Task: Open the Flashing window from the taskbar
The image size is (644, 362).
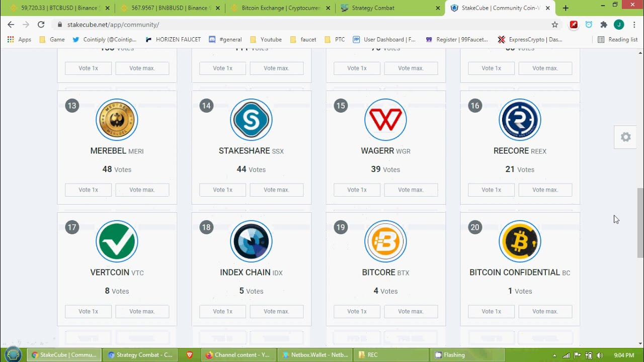Action: (468, 355)
